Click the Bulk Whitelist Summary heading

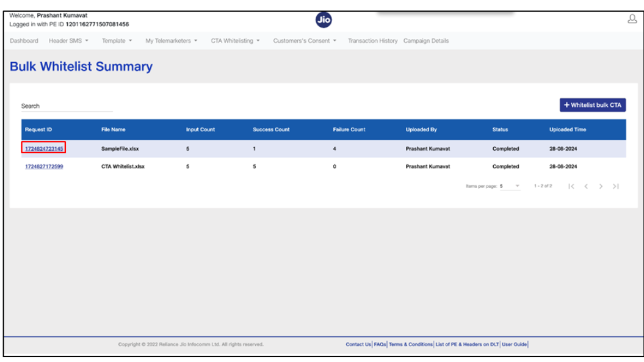click(x=81, y=66)
